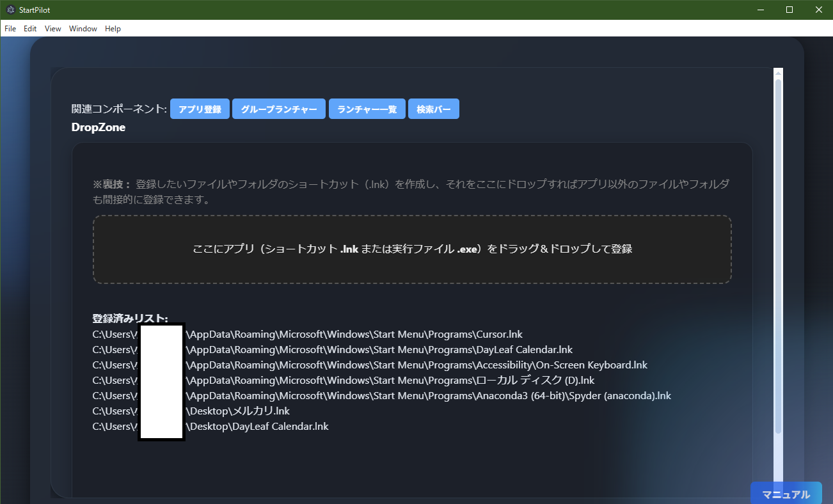Open the File menu
Image resolution: width=833 pixels, height=504 pixels.
10,28
